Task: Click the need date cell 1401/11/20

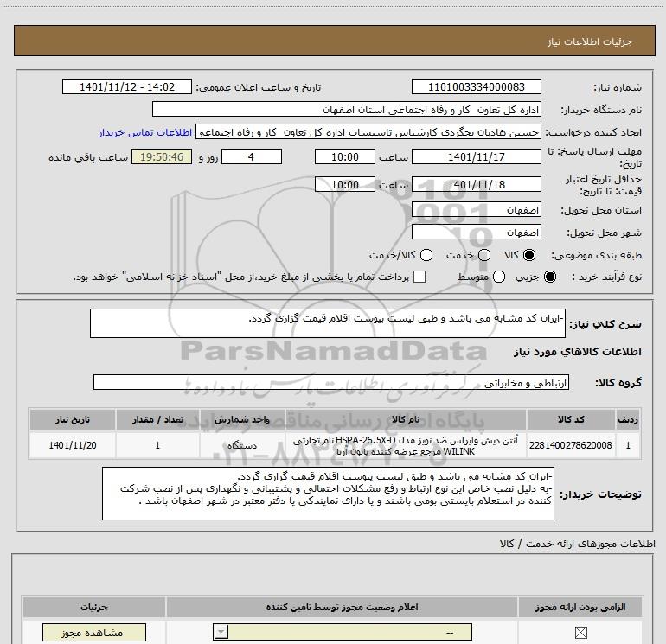Action: [x=72, y=445]
